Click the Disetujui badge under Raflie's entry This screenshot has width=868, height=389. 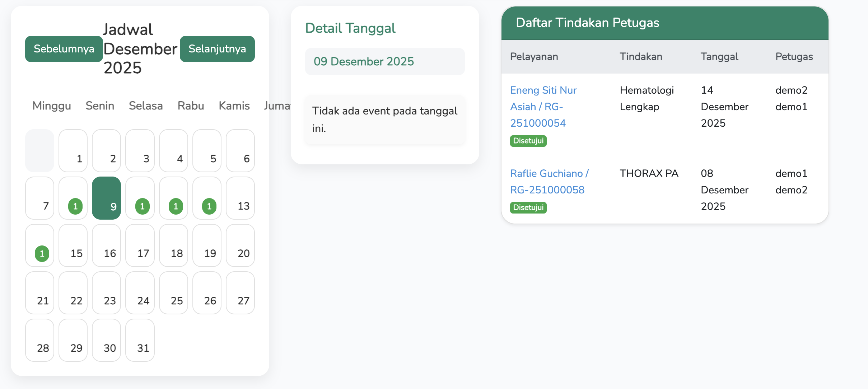click(528, 207)
